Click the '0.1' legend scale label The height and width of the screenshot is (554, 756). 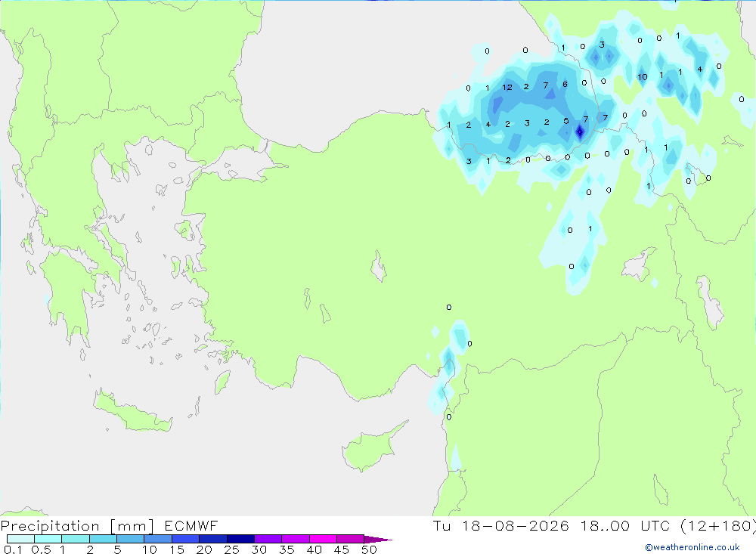coord(13,549)
